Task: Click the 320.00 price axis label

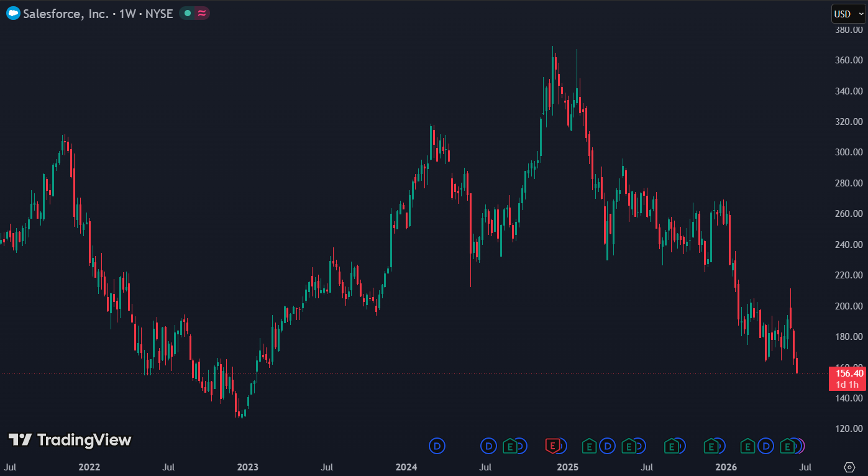Action: pyautogui.click(x=849, y=122)
